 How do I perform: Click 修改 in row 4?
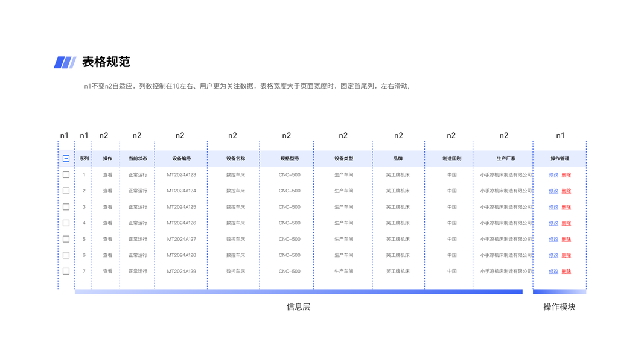coord(553,223)
